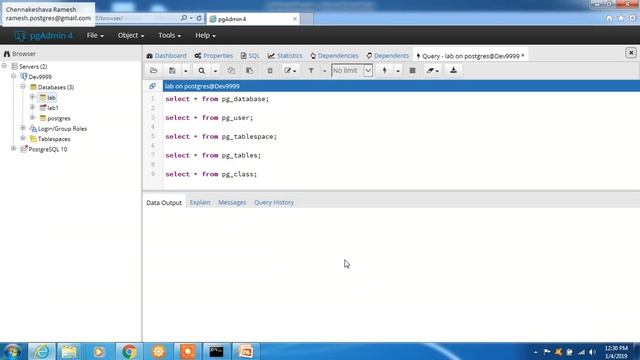Download results as CSV icon
Image resolution: width=640 pixels, height=360 pixels.
pos(453,71)
